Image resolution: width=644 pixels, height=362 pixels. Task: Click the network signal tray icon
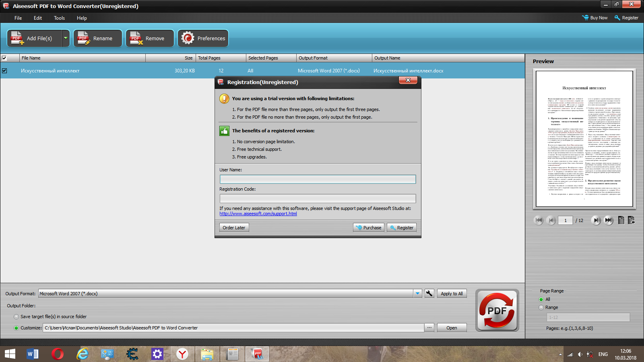(x=570, y=354)
